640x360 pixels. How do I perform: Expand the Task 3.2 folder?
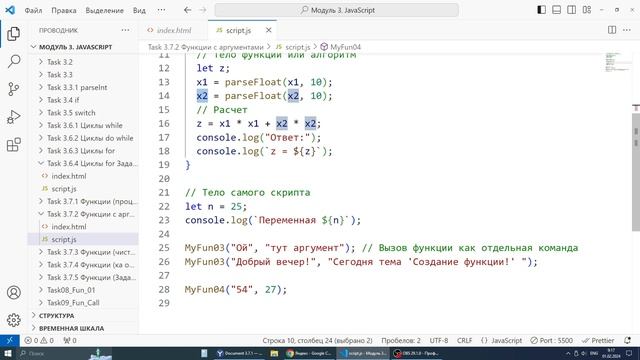(x=83, y=62)
